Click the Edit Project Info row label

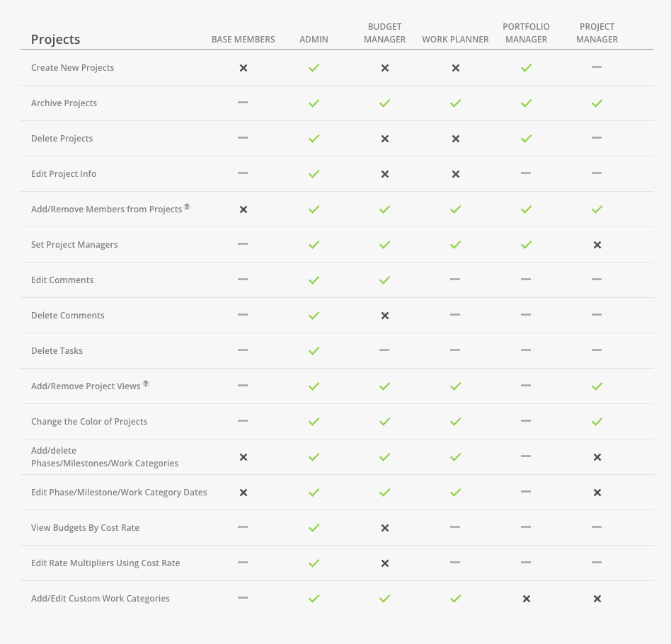(64, 173)
